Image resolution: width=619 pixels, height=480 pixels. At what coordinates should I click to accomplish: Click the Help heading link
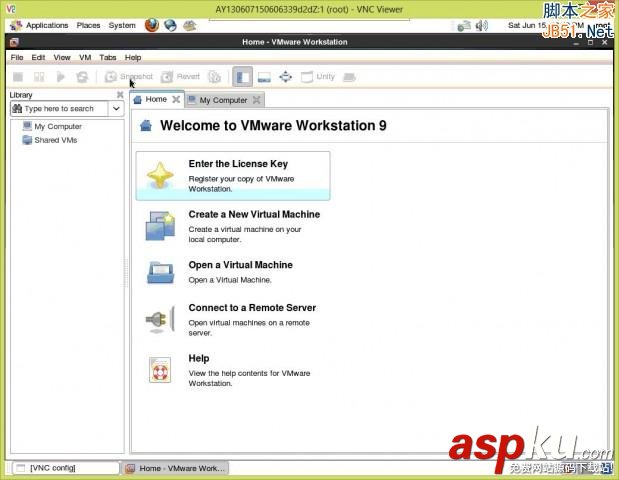click(199, 358)
